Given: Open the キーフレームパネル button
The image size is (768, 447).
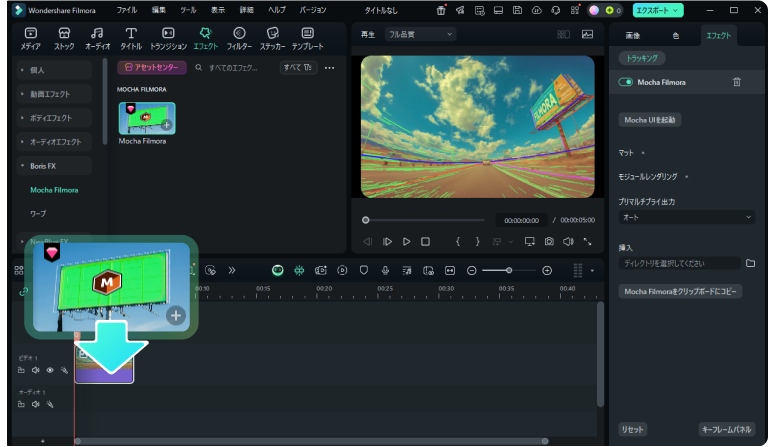Looking at the screenshot, I should click(x=726, y=429).
